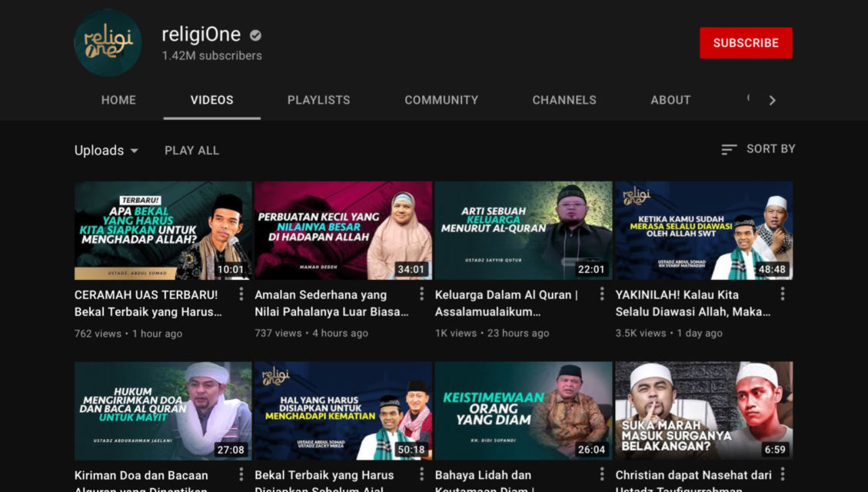This screenshot has height=492, width=868.
Task: Open the religiOne channel avatar
Action: [108, 42]
